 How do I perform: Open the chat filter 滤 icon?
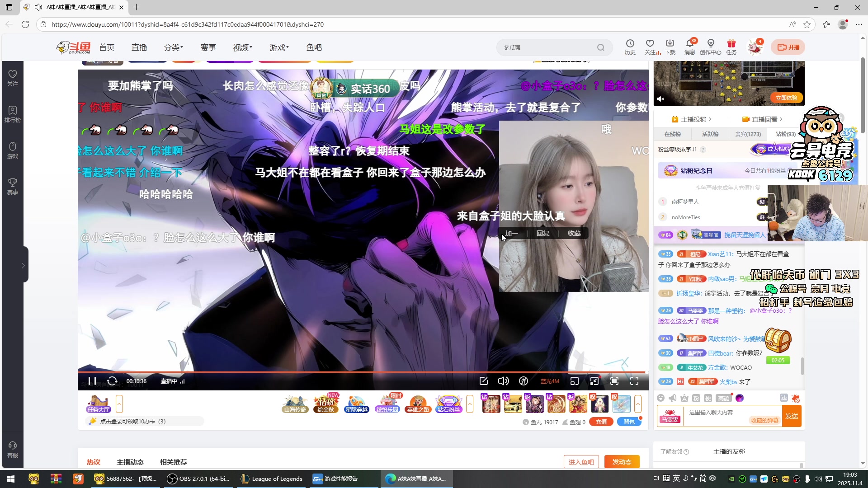point(784,398)
